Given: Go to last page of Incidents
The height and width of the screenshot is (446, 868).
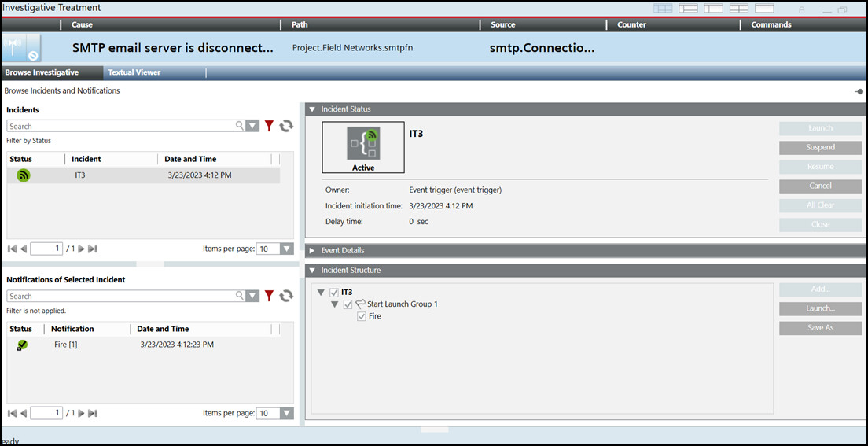Looking at the screenshot, I should tap(93, 249).
